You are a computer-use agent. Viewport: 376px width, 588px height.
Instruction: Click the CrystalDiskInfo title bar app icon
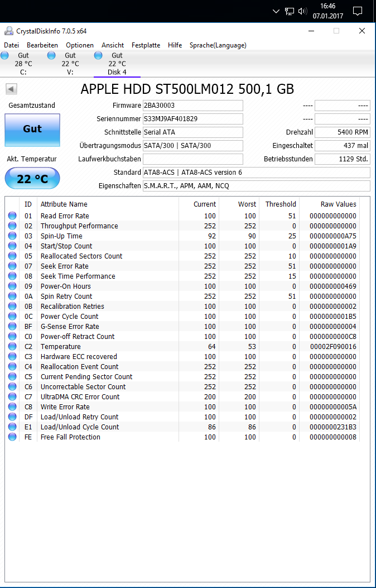pyautogui.click(x=8, y=31)
